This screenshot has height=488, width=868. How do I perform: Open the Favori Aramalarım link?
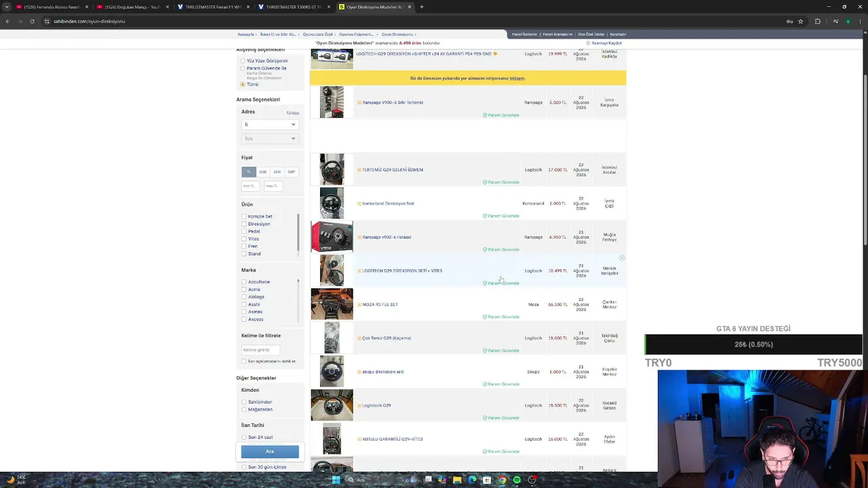[x=557, y=34]
